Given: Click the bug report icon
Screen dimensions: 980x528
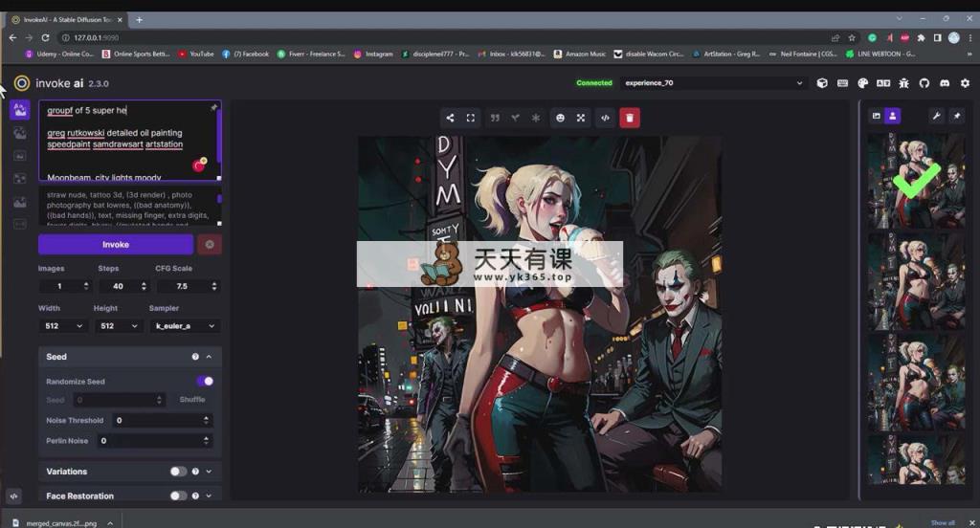Looking at the screenshot, I should (903, 83).
